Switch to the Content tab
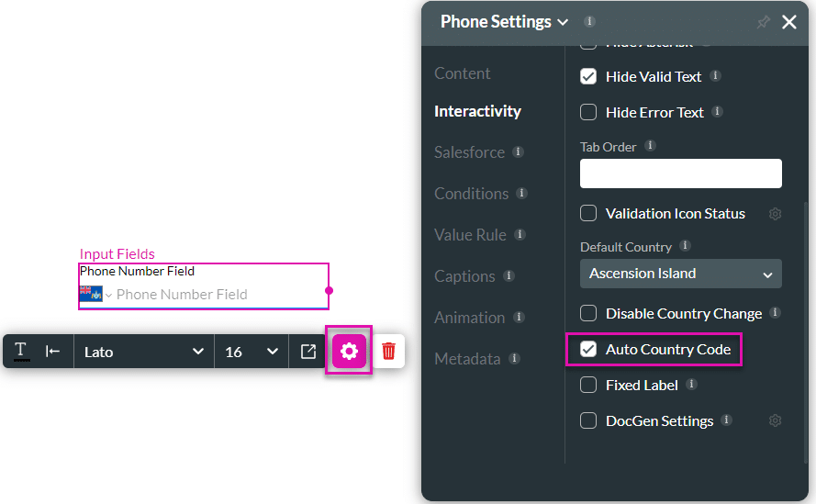816x504 pixels. tap(463, 73)
